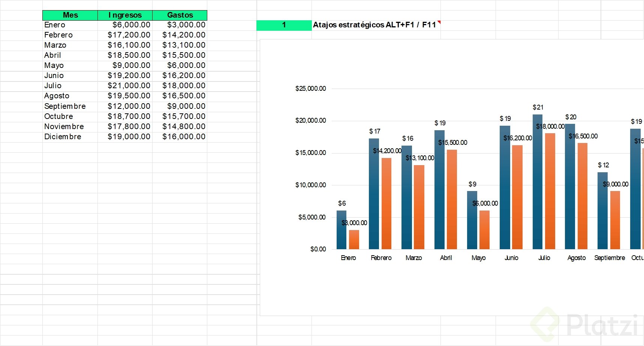Screen dimensions: 644x346
Task: Click the $18,500.00 Ingresos cell
Action: click(x=125, y=56)
